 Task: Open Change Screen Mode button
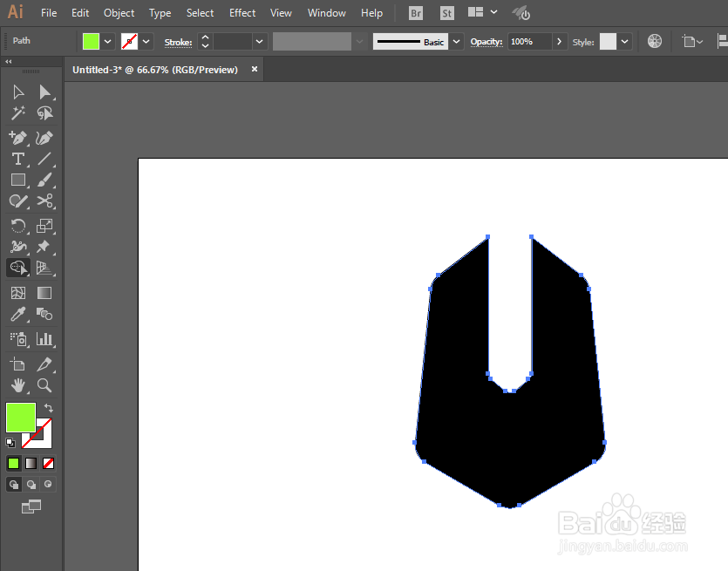pos(31,506)
